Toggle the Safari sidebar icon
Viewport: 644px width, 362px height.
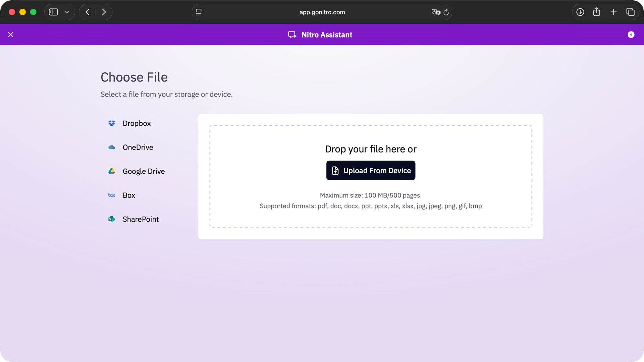point(53,12)
